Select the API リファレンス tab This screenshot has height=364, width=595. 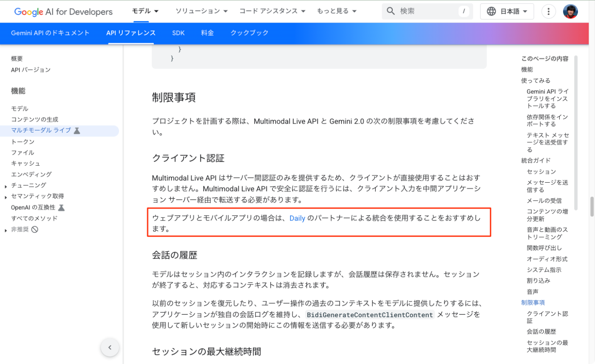tap(131, 33)
